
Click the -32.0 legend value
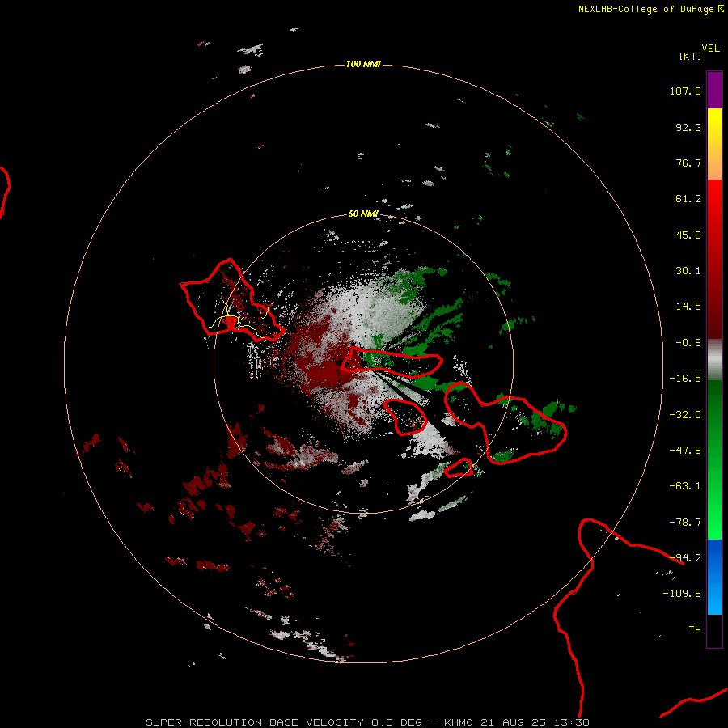(685, 415)
